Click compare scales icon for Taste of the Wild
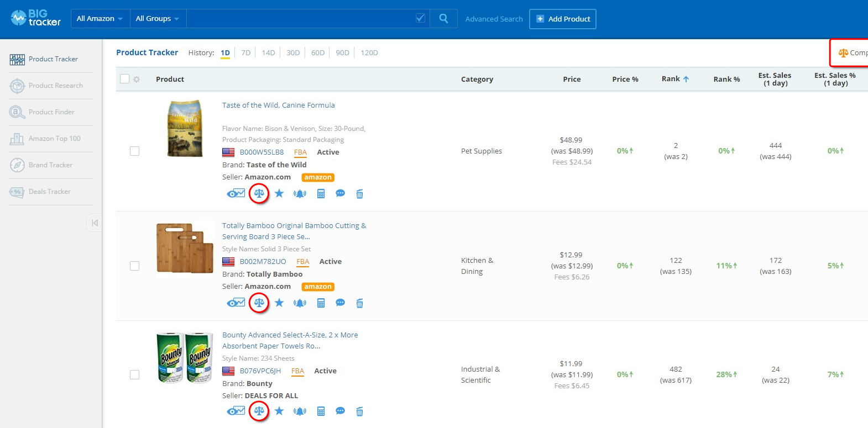Viewport: 868px width, 428px height. 259,193
